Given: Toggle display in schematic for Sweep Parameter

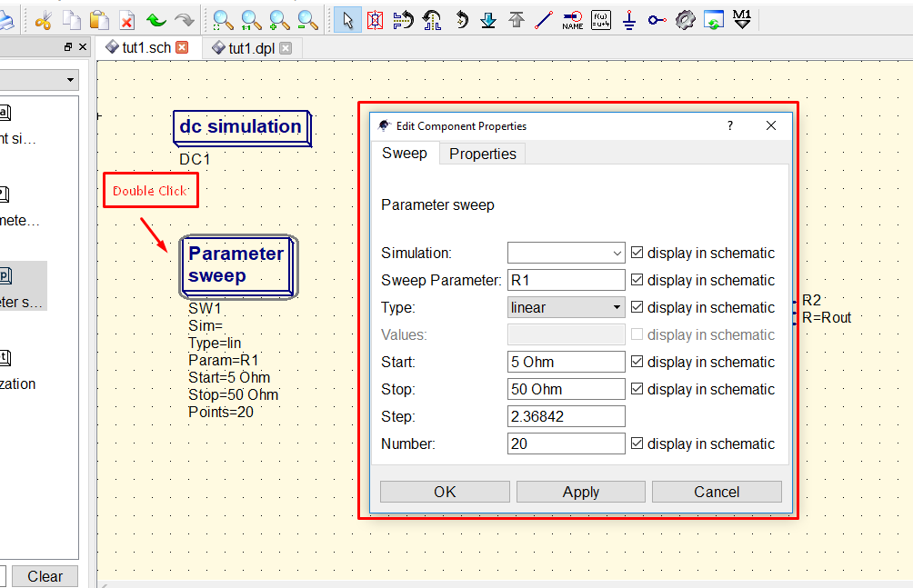Looking at the screenshot, I should [x=637, y=280].
